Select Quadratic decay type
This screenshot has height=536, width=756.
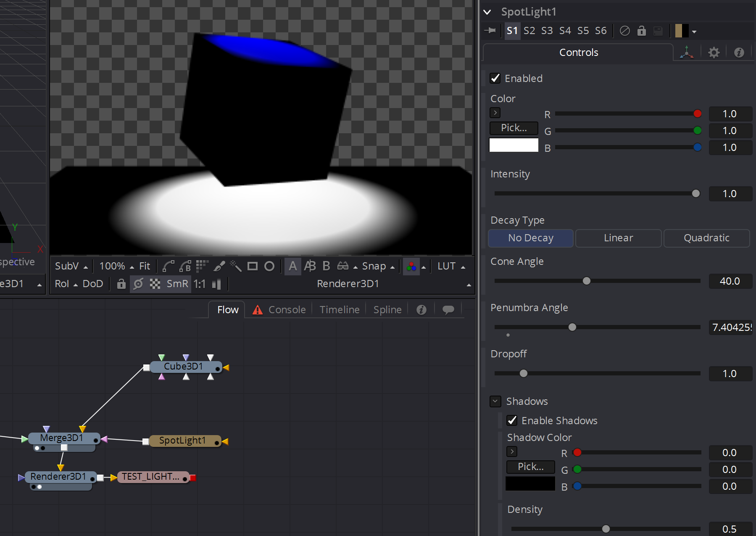pos(707,238)
